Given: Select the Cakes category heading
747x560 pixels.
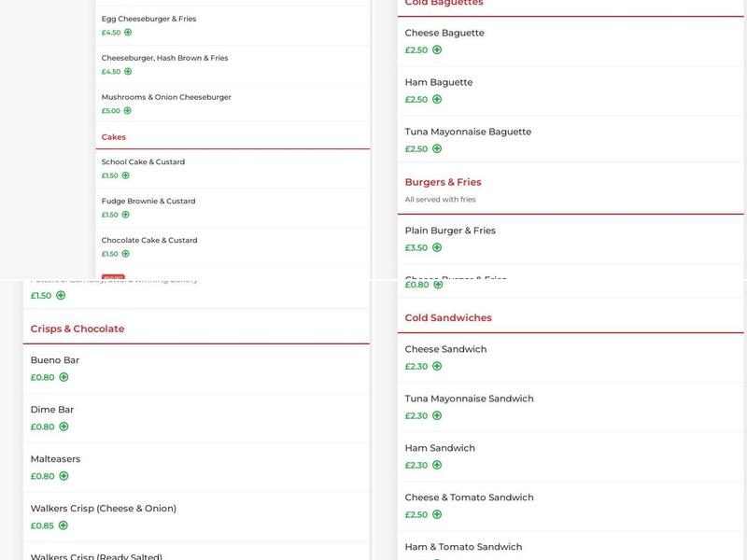Looking at the screenshot, I should (114, 137).
